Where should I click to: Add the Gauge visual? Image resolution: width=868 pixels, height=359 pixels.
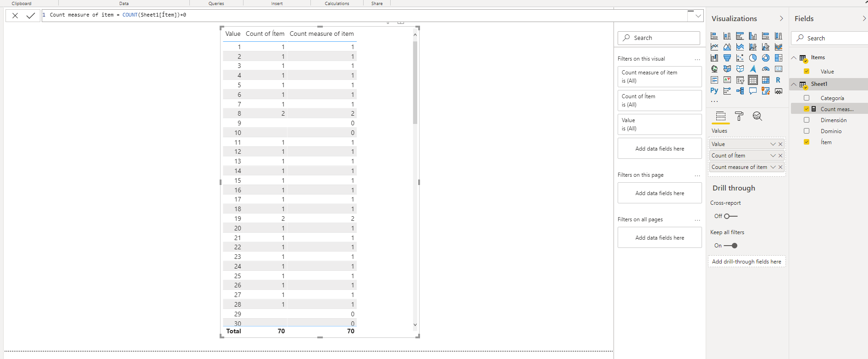tap(766, 69)
